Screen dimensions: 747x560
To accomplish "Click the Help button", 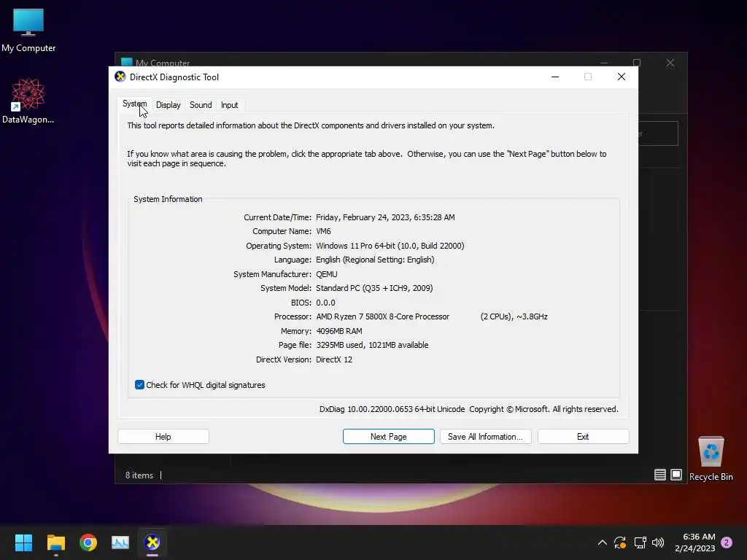I will coord(163,437).
